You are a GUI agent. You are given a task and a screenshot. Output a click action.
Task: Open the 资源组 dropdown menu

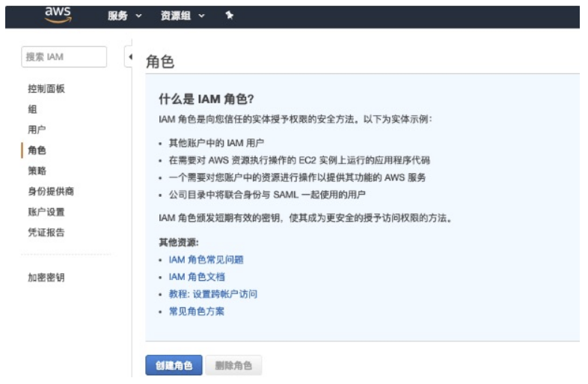(183, 16)
